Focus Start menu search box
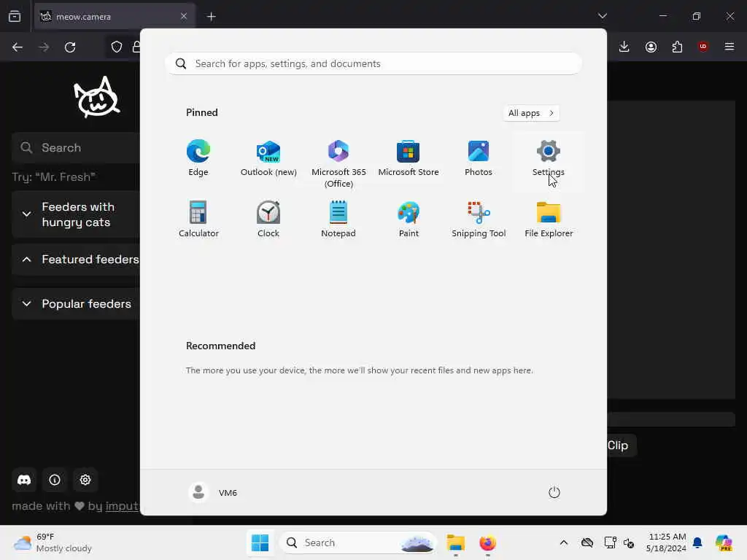The width and height of the screenshot is (747, 560). click(373, 64)
